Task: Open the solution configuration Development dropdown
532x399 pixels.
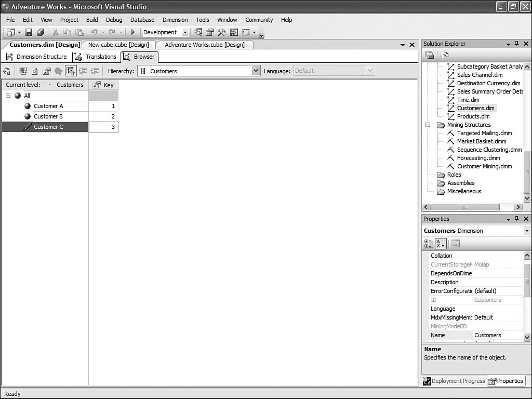Action: [x=185, y=32]
